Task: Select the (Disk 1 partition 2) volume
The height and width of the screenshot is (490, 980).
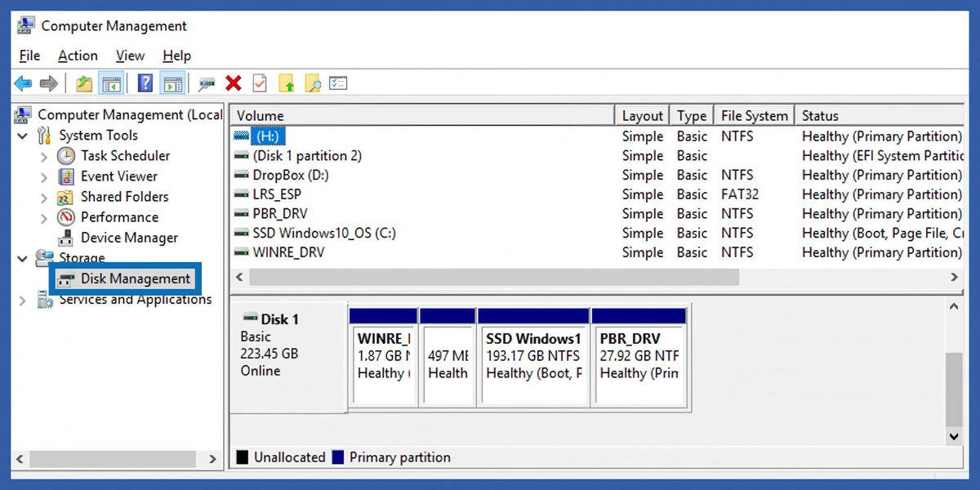Action: click(307, 155)
